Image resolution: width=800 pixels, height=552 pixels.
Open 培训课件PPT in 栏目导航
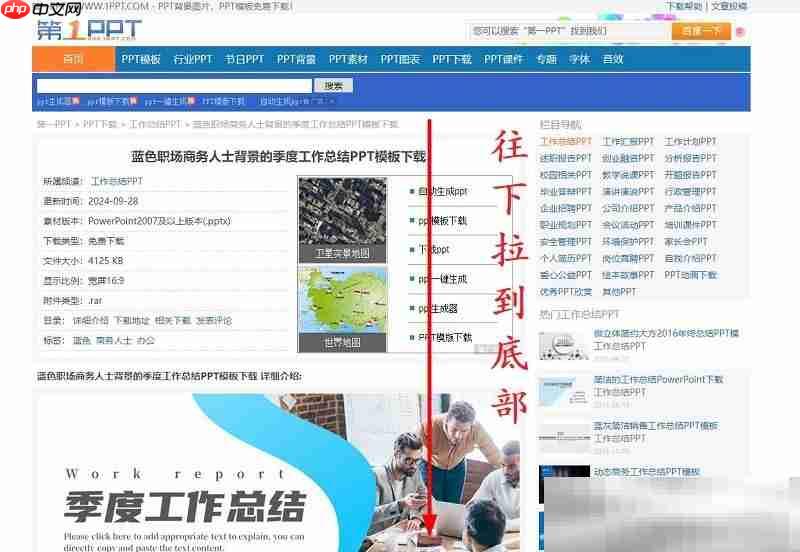pos(690,224)
